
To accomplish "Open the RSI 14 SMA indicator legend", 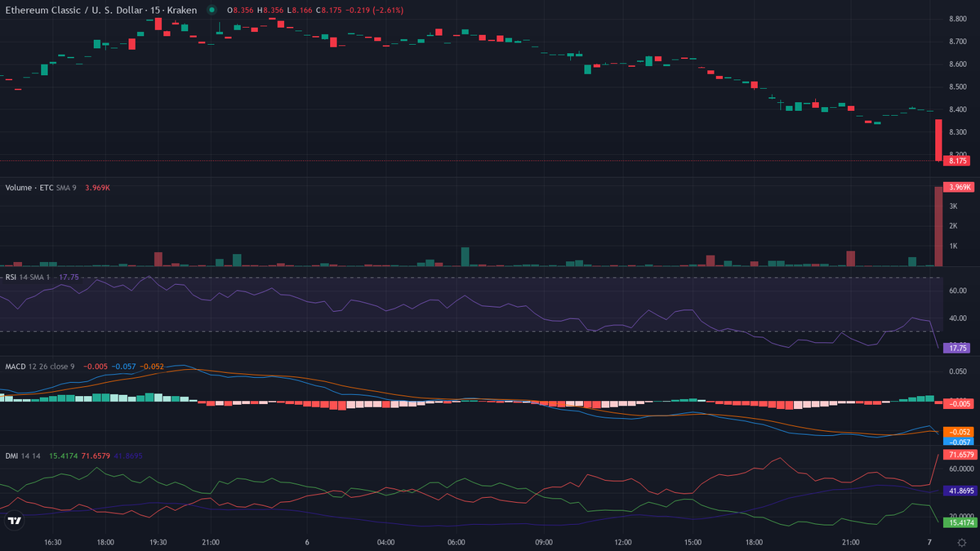I will click(x=28, y=278).
